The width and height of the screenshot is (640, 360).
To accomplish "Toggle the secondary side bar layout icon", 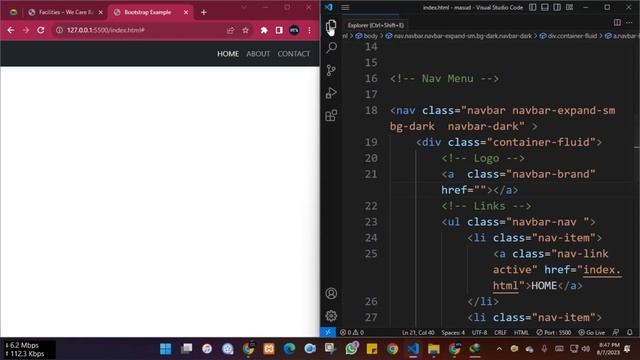I will click(x=557, y=7).
